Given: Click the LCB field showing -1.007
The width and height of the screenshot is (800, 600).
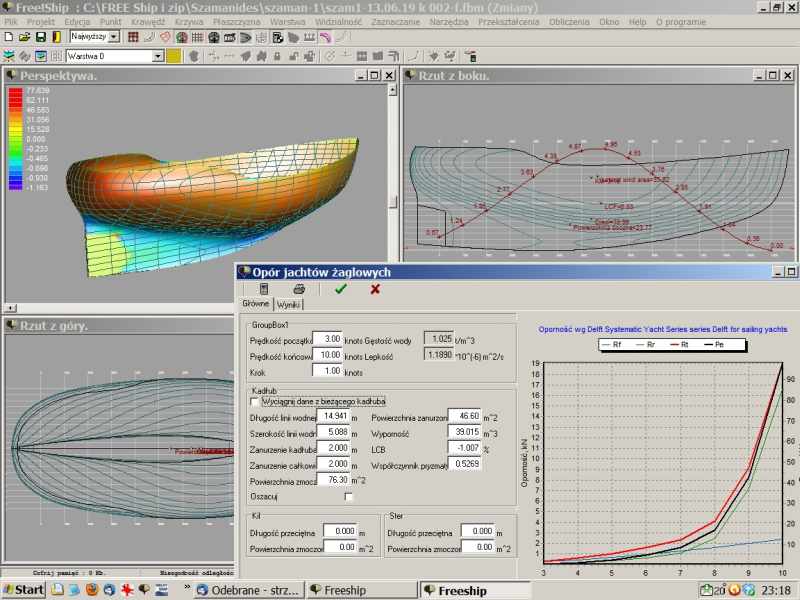Looking at the screenshot, I should tap(464, 448).
